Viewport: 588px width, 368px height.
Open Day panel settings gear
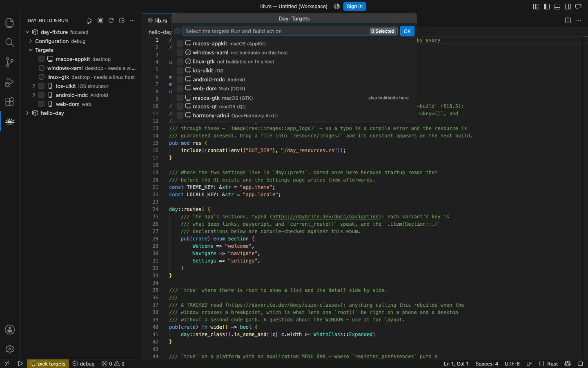pyautogui.click(x=122, y=20)
